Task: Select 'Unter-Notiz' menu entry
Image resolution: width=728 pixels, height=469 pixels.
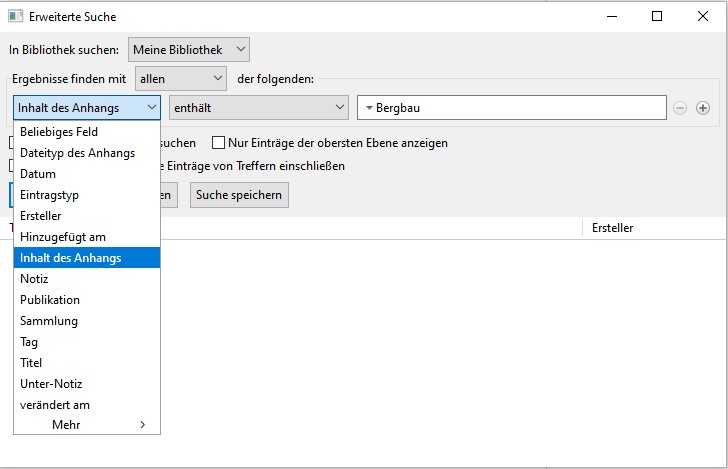Action: [51, 384]
